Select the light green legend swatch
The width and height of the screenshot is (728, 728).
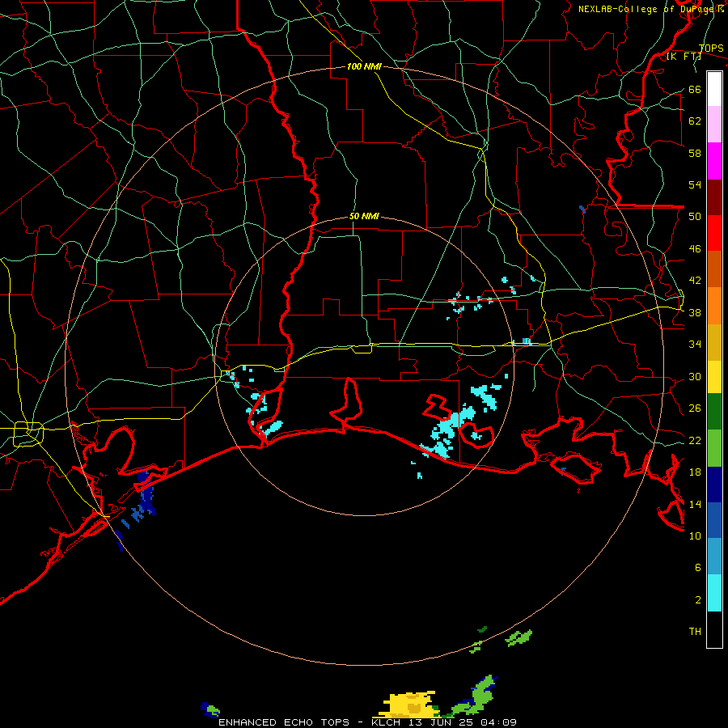[714, 448]
